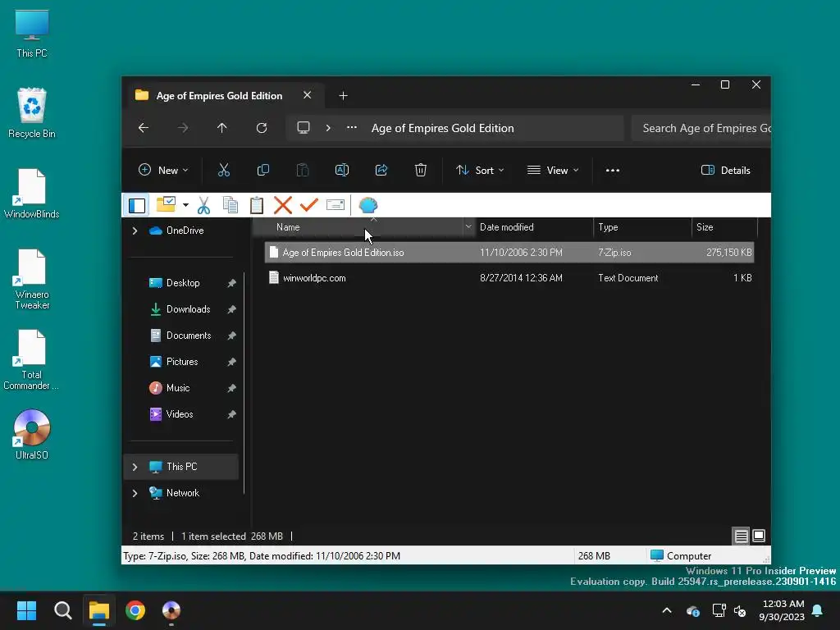Click the Cut scissors icon in command bar
The width and height of the screenshot is (840, 630).
[224, 171]
